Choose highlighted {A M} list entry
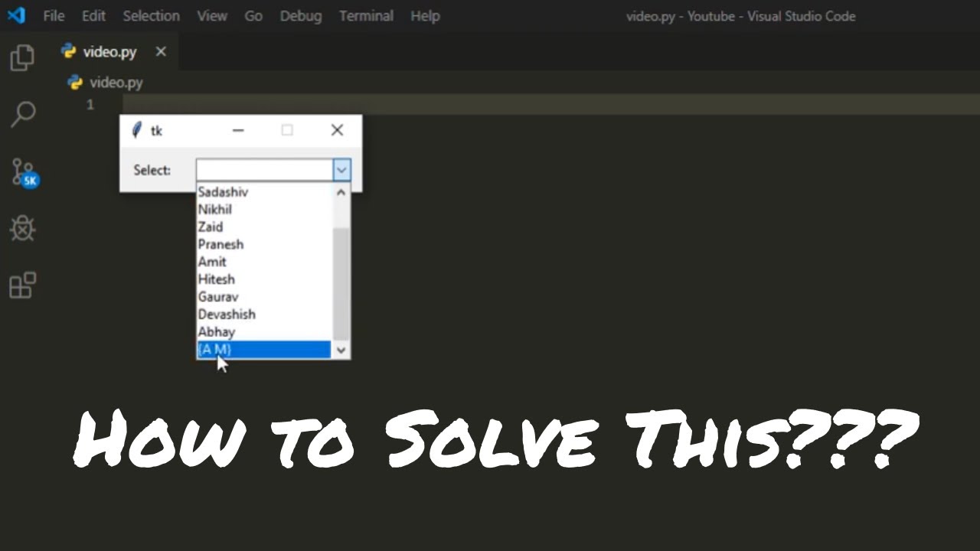 click(x=263, y=350)
